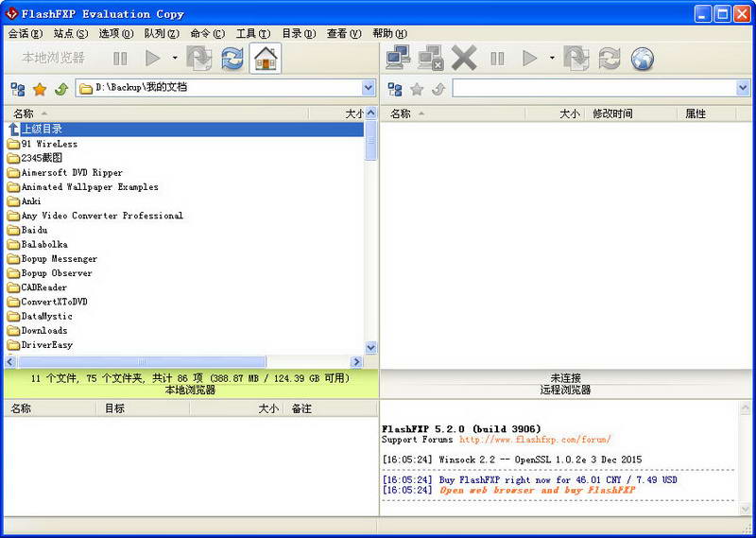The height and width of the screenshot is (538, 756).
Task: Click local transfer queue play button
Action: [x=152, y=59]
